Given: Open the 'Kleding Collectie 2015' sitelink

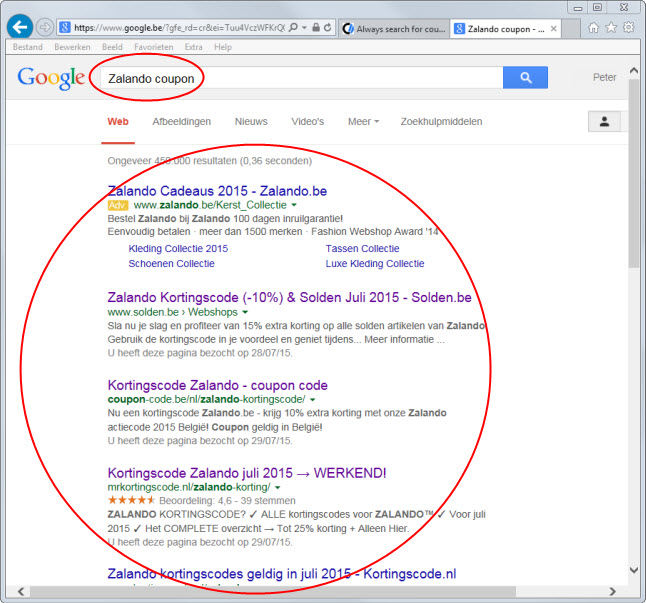Looking at the screenshot, I should pyautogui.click(x=178, y=248).
